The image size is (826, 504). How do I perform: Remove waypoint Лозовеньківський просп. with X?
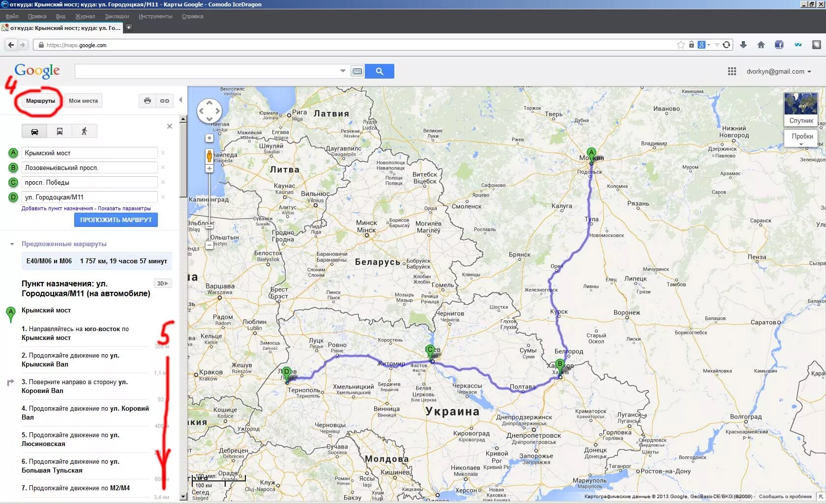click(x=163, y=168)
